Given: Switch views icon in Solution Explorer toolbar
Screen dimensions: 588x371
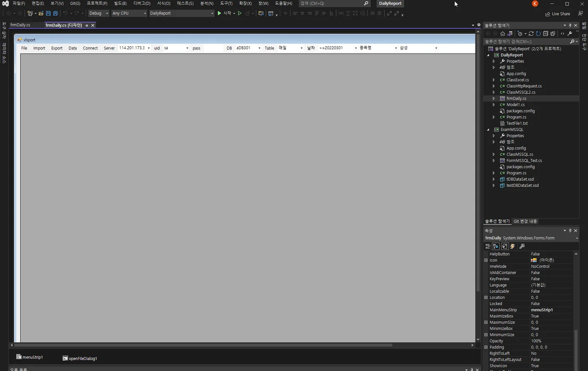Looking at the screenshot, I should coord(510,33).
